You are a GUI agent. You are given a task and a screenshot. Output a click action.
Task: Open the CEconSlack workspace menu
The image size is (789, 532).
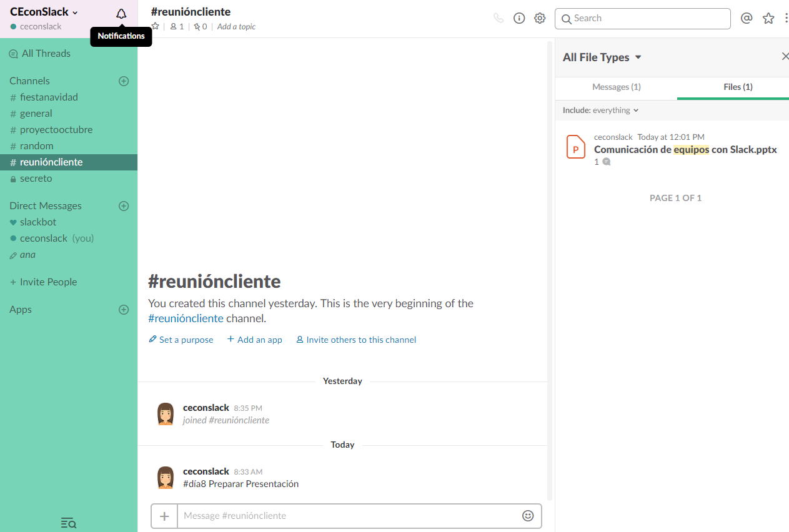44,12
